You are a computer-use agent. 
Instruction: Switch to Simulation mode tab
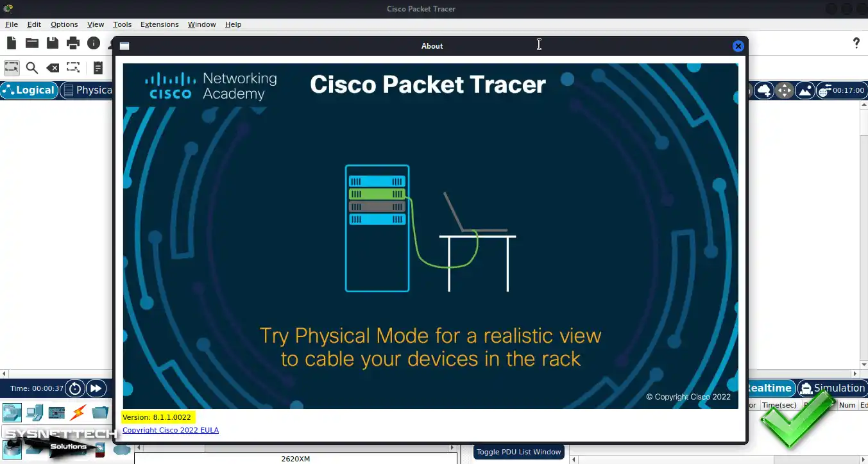(833, 388)
